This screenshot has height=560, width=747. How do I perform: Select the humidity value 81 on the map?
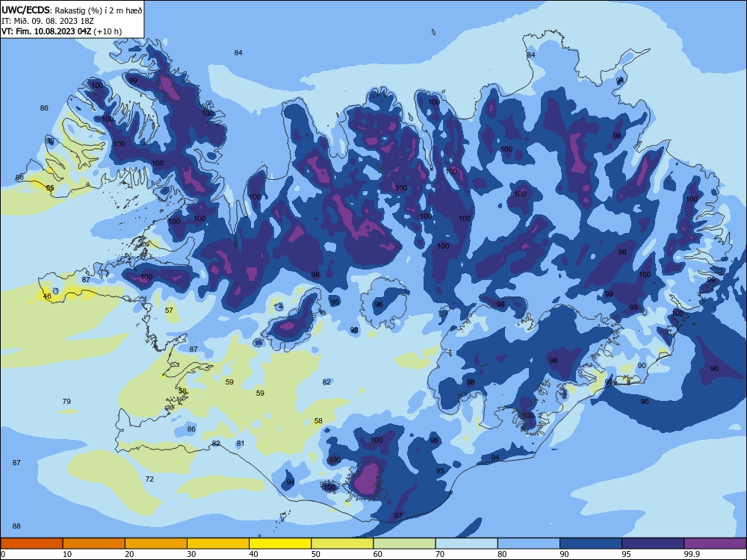[x=241, y=444]
